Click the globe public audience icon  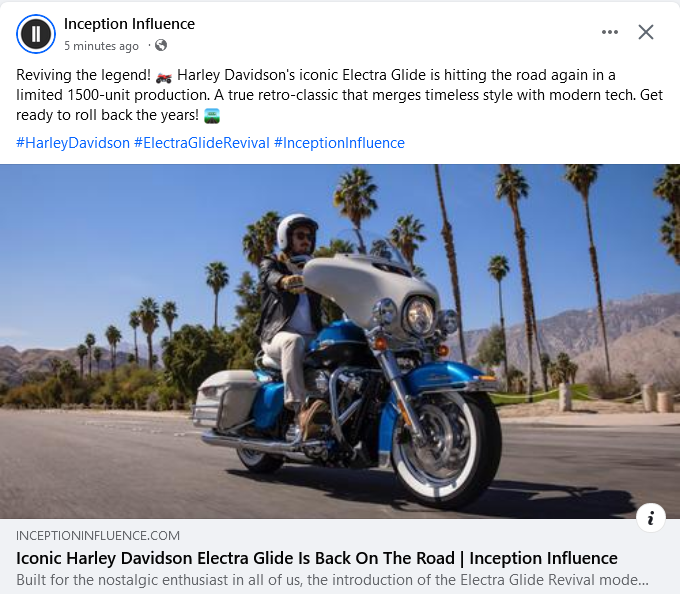[x=161, y=45]
